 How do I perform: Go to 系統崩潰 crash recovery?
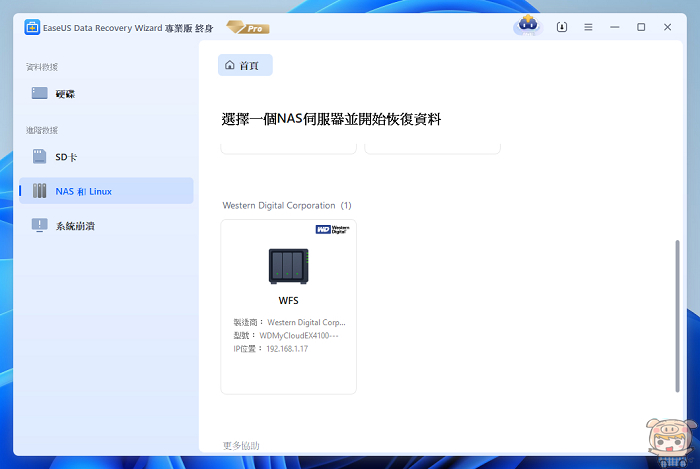(74, 226)
